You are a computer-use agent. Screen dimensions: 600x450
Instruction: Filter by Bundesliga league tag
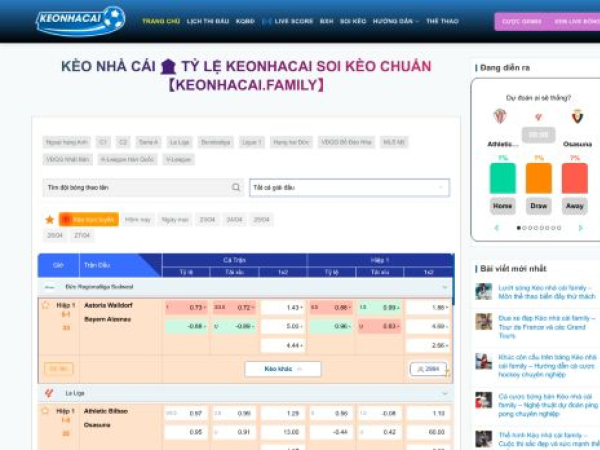[216, 142]
